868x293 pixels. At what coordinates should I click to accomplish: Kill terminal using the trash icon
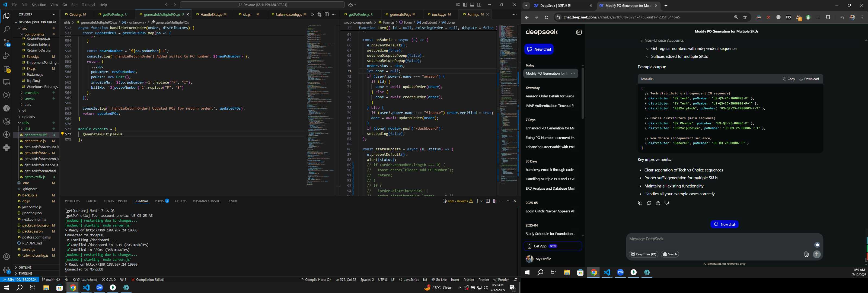tap(494, 201)
